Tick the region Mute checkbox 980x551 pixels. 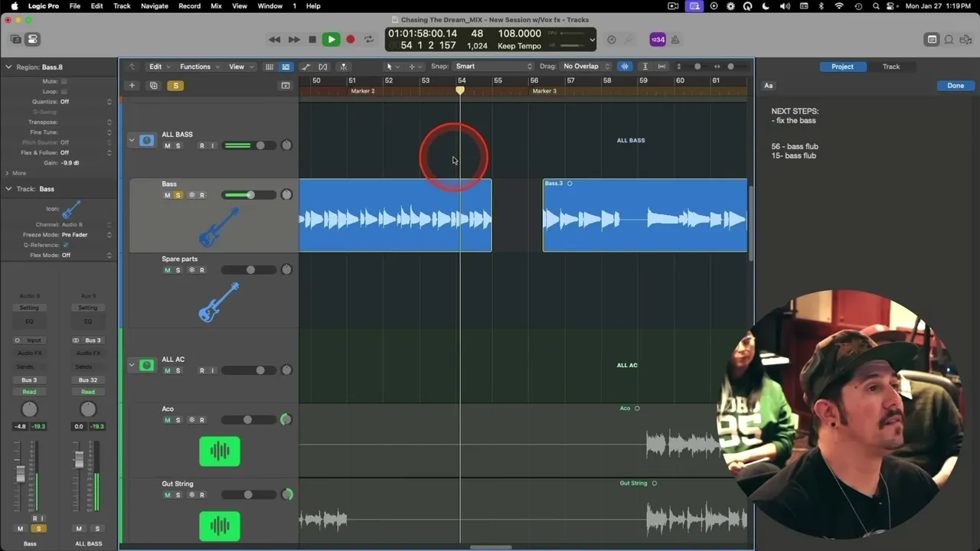pos(64,81)
